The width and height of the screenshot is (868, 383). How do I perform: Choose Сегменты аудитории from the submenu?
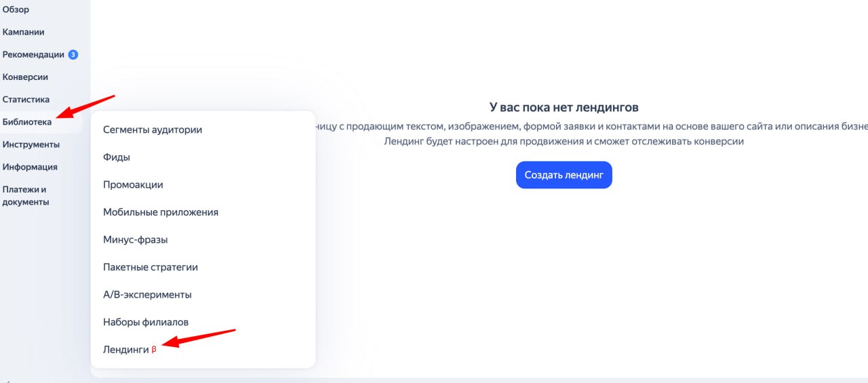tap(153, 129)
